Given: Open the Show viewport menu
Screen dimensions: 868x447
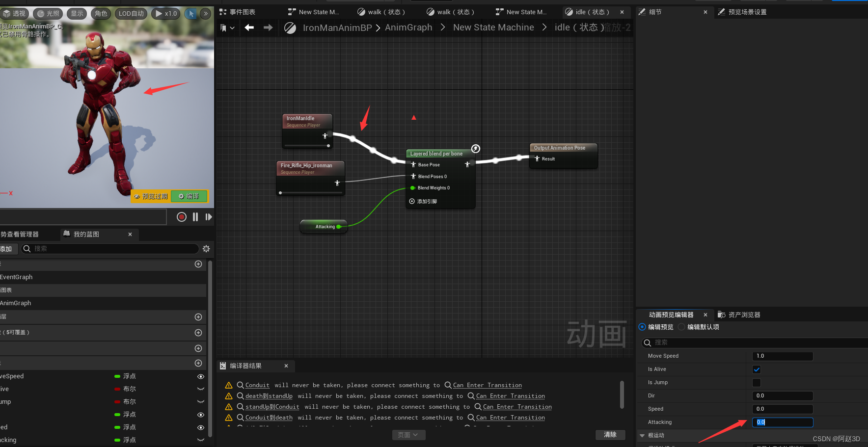Looking at the screenshot, I should point(77,14).
